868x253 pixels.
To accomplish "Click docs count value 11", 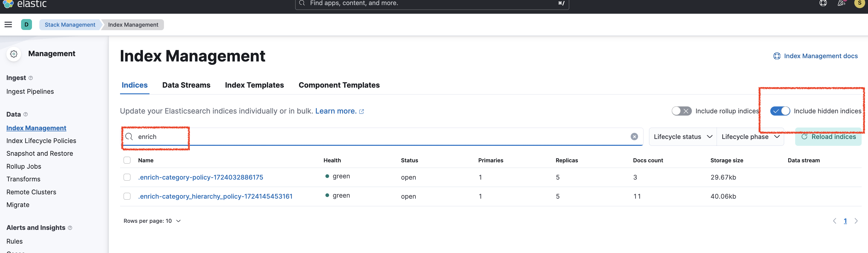I will coord(637,196).
